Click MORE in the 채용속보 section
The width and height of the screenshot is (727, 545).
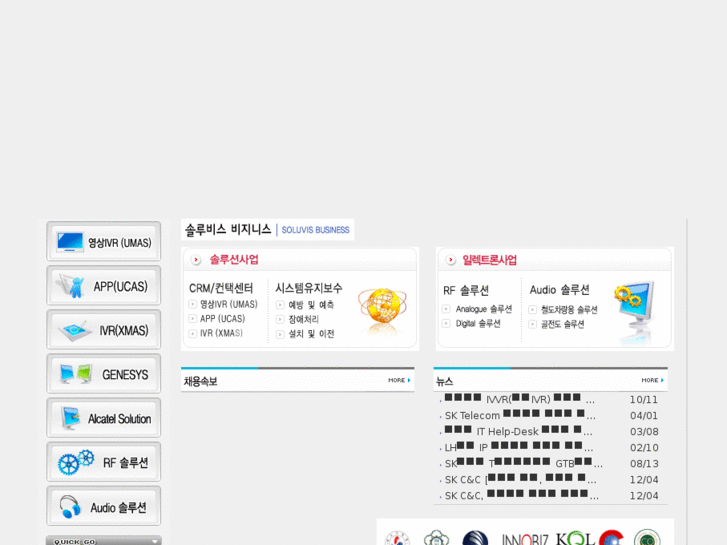tap(399, 380)
